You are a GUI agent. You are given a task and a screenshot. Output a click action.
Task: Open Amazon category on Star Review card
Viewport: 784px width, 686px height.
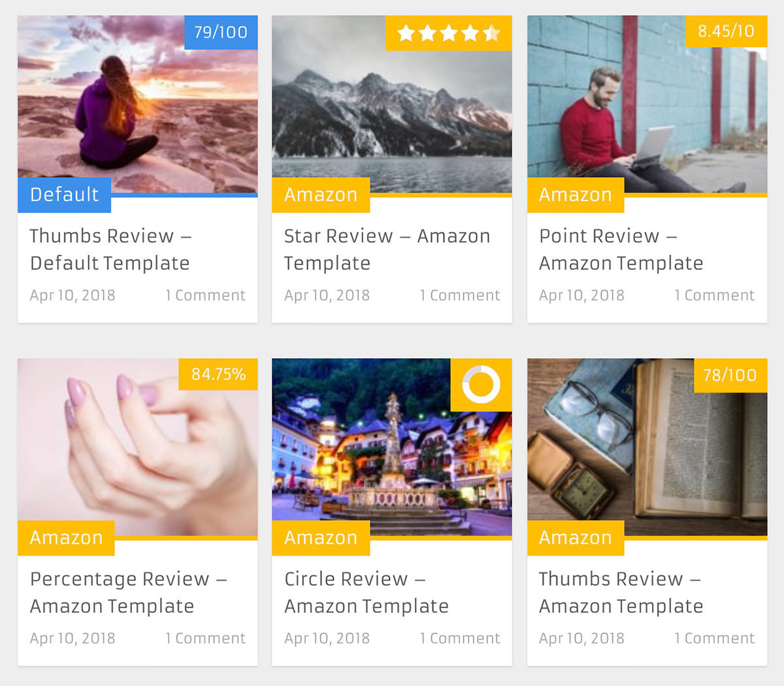pyautogui.click(x=321, y=195)
